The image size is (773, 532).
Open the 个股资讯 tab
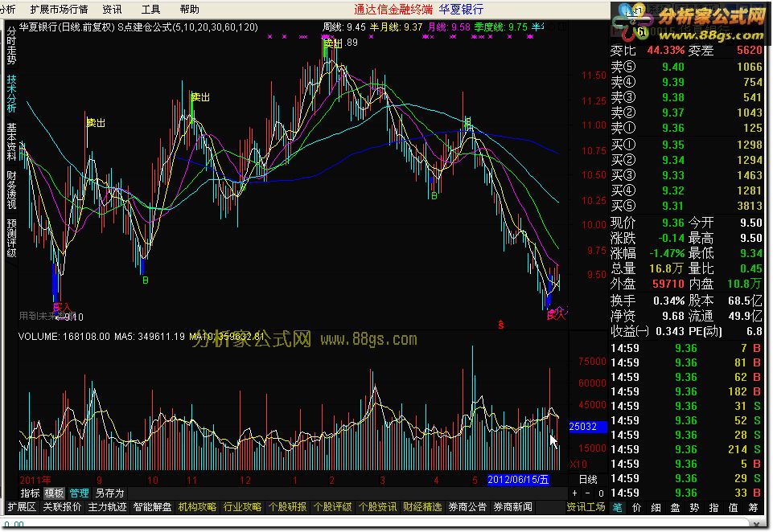coord(377,507)
